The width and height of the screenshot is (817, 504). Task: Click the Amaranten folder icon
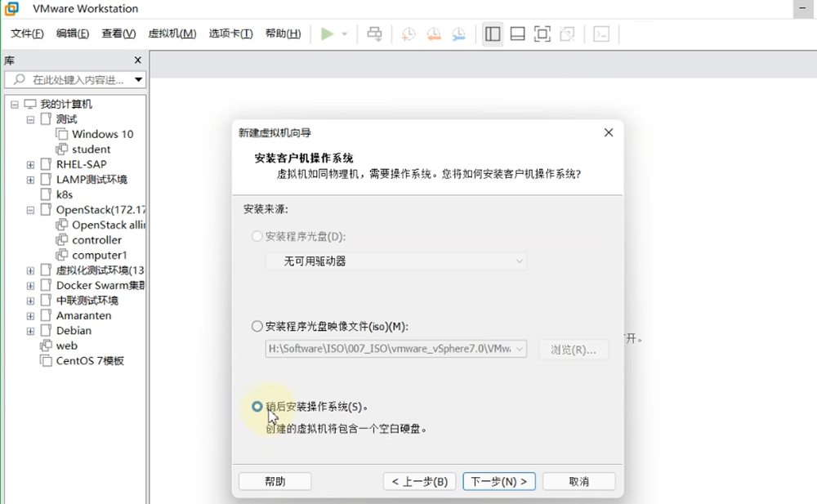click(x=46, y=315)
